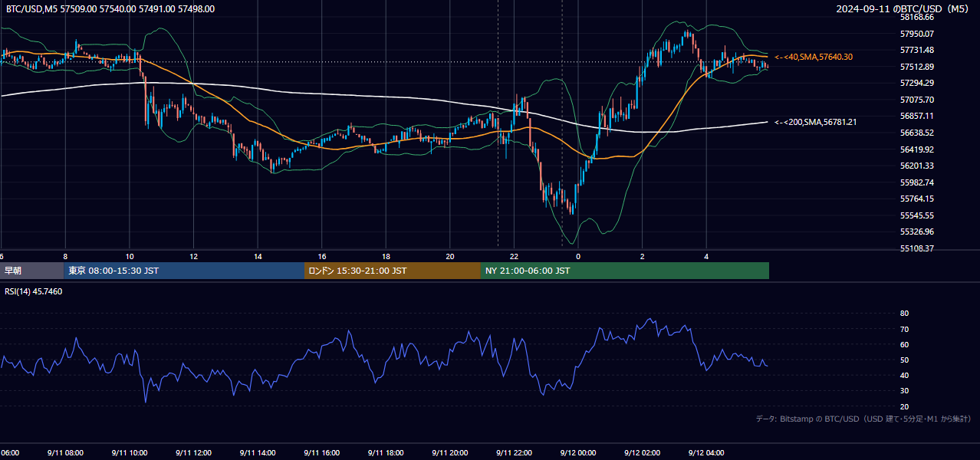Select bottom axis date 9/11 14:00
Screen dimensions: 980x460
tap(258, 453)
